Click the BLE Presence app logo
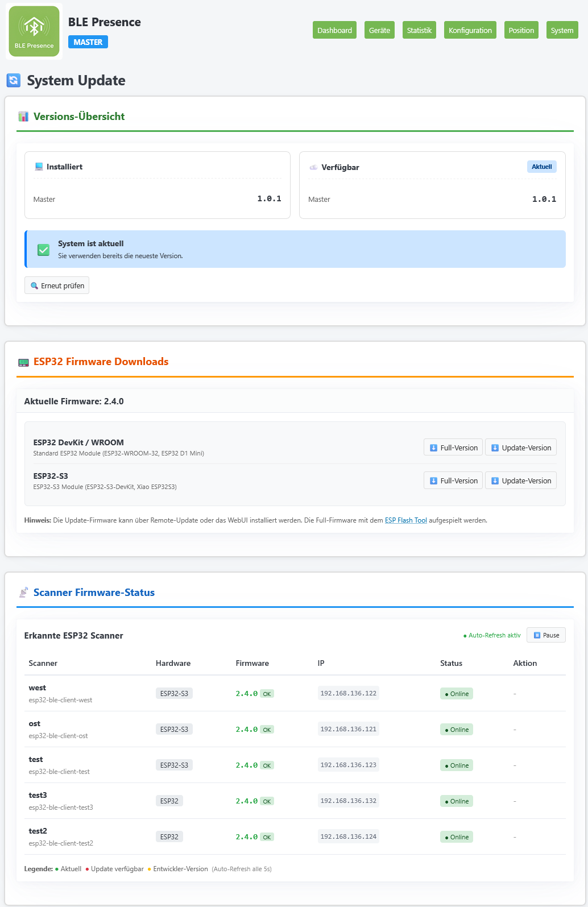588x907 pixels. pyautogui.click(x=34, y=31)
